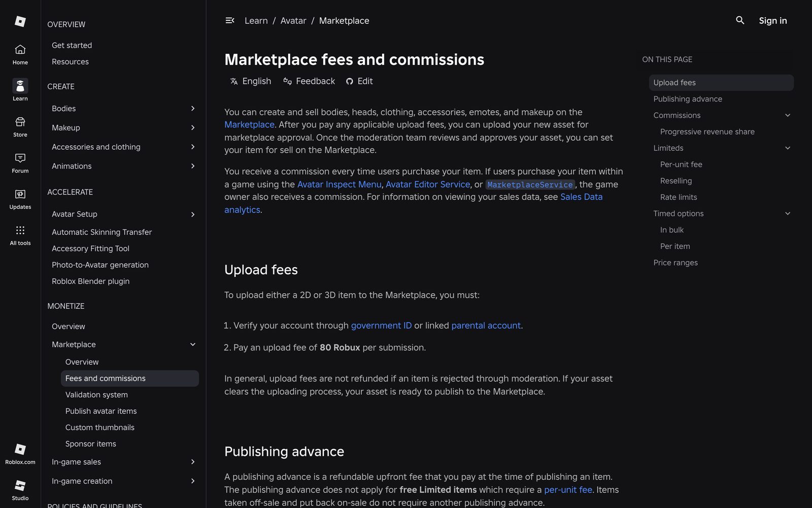Open Monetize Overview page

pos(69,326)
